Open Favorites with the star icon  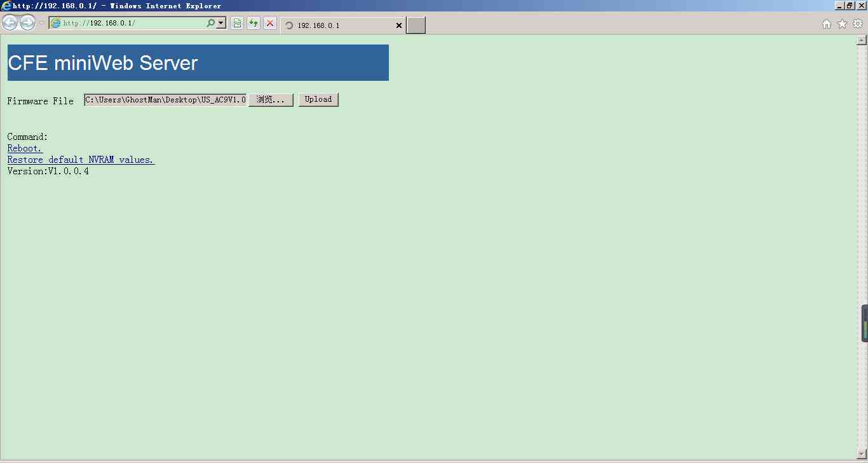coord(843,24)
